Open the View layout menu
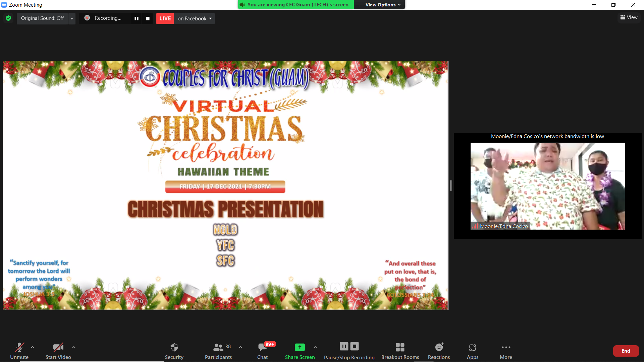Image resolution: width=644 pixels, height=362 pixels. pyautogui.click(x=629, y=17)
